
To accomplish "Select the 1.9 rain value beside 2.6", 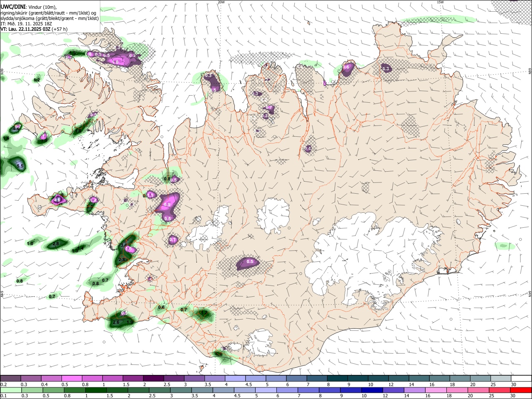I will [130, 322].
